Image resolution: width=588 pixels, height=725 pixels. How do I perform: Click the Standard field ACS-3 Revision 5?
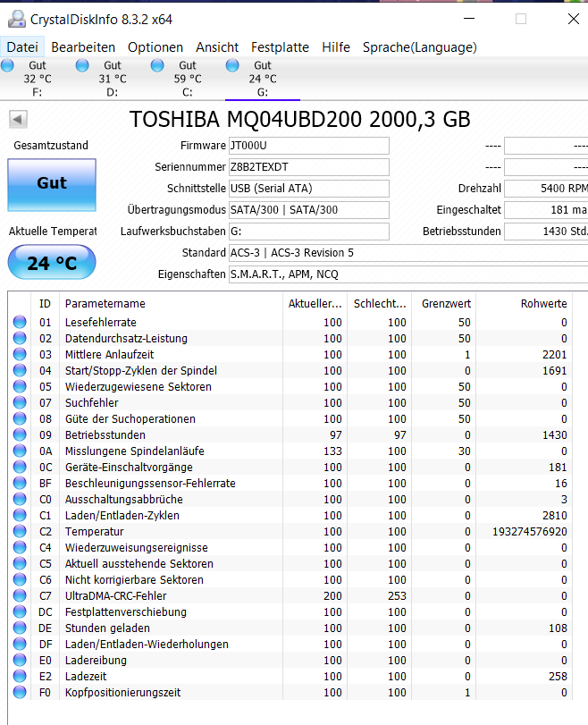tap(408, 253)
